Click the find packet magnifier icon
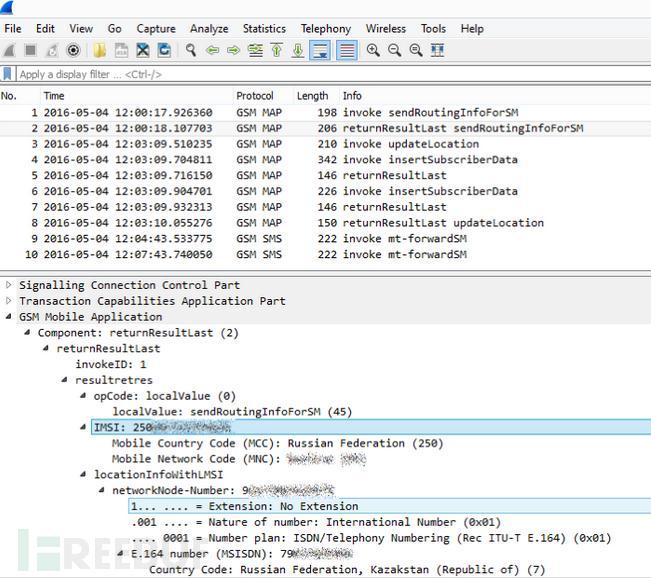651x578 pixels. 190,50
